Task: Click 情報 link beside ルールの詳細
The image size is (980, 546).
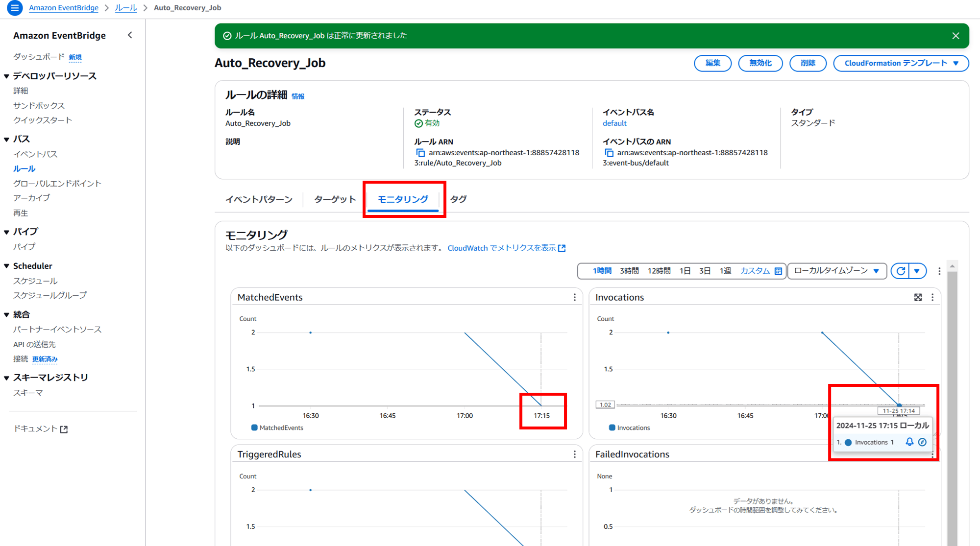Action: [298, 96]
